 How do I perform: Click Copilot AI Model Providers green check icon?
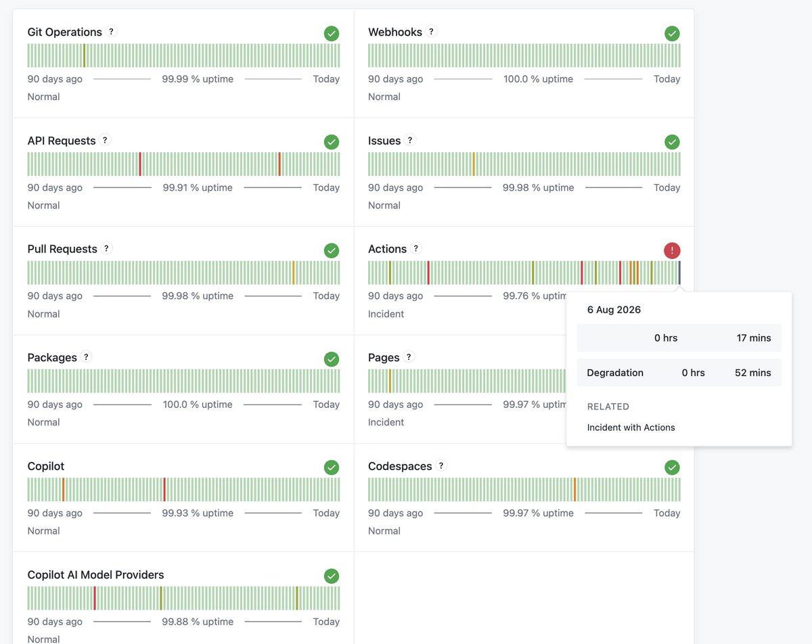(x=332, y=576)
